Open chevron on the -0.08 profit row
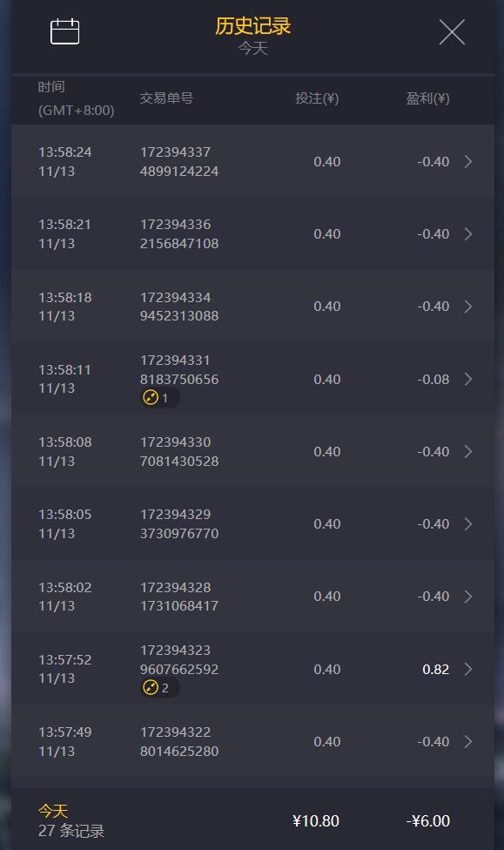Viewport: 504px width, 850px height. tap(468, 379)
